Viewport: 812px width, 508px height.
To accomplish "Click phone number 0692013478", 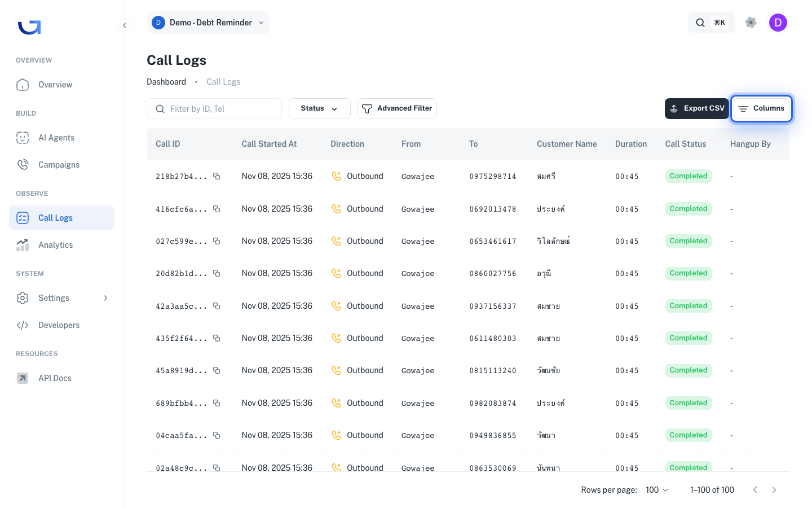I will (x=493, y=209).
